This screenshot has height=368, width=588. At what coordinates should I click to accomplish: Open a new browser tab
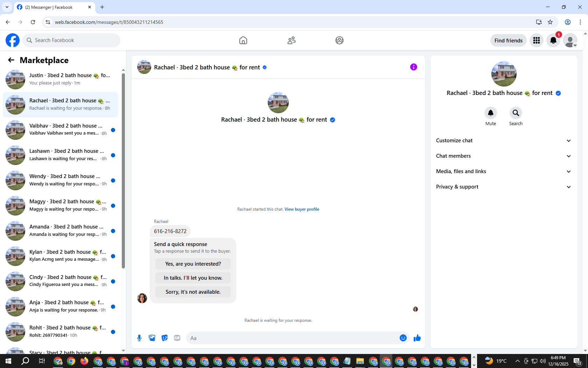[102, 7]
